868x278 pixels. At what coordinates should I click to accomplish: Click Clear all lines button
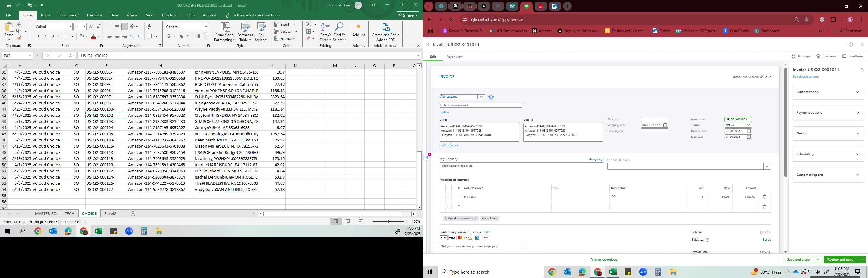pyautogui.click(x=489, y=218)
